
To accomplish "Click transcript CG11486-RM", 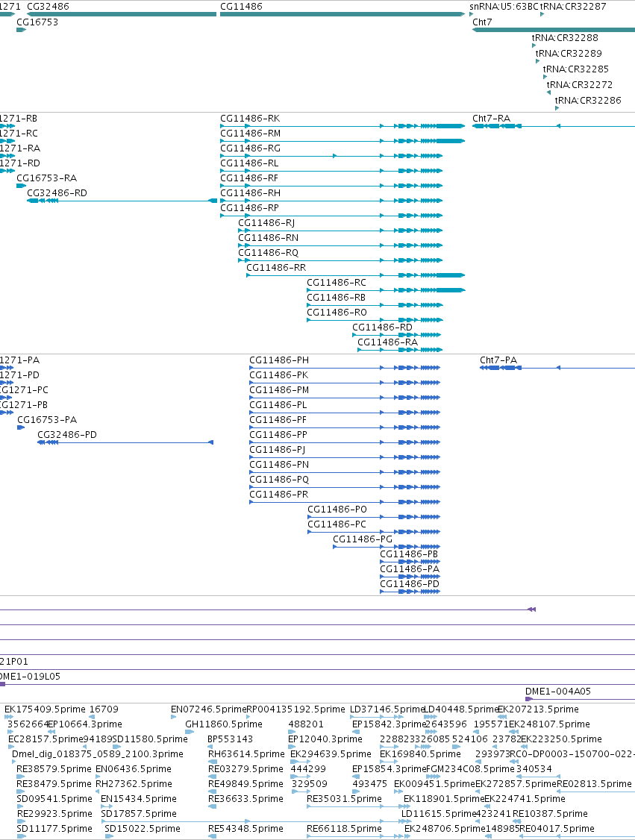I will point(342,141).
